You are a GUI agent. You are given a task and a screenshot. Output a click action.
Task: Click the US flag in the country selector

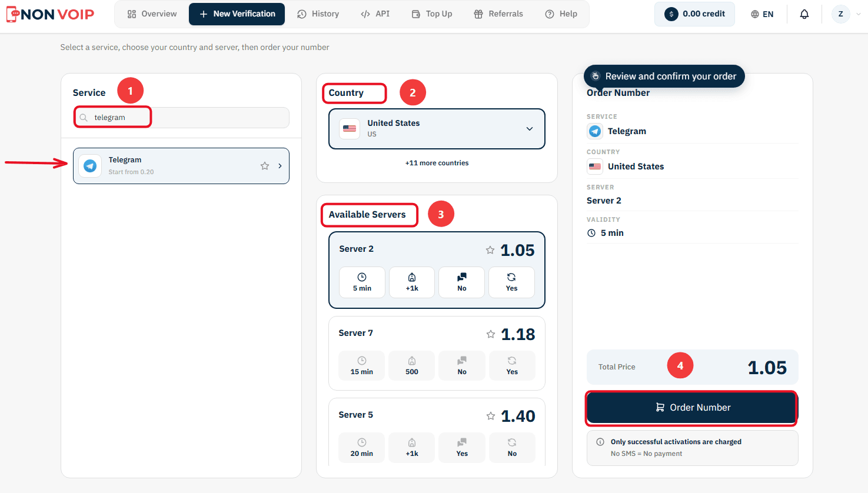pyautogui.click(x=350, y=128)
